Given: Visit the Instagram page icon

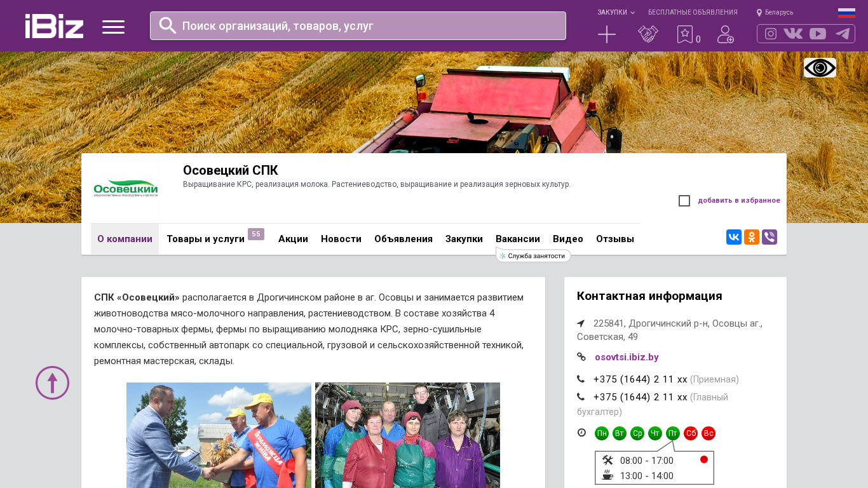Looking at the screenshot, I should click(x=771, y=34).
